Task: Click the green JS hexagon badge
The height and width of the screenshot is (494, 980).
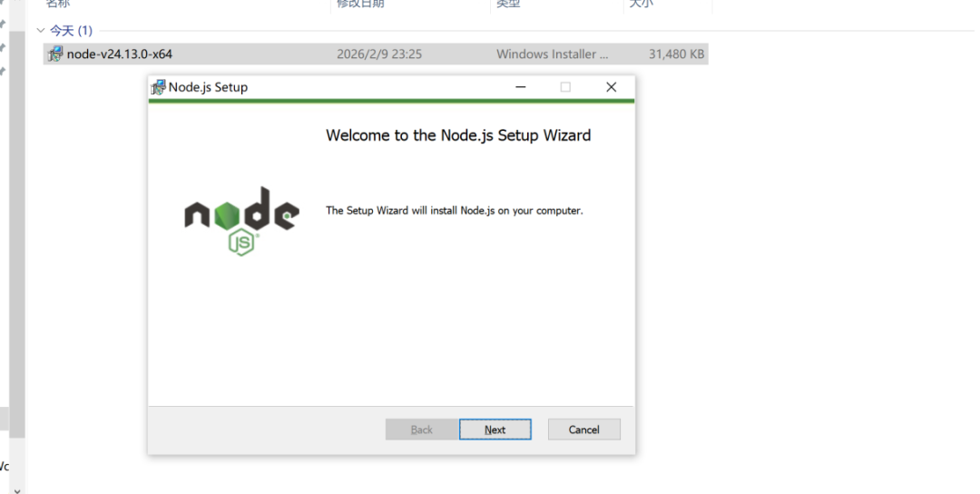Action: point(241,242)
